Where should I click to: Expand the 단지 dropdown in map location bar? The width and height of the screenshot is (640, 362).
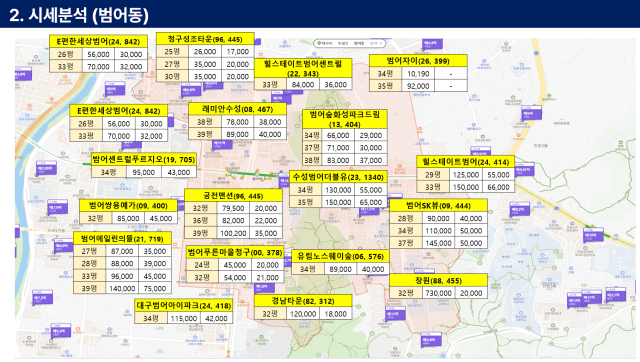pos(377,43)
